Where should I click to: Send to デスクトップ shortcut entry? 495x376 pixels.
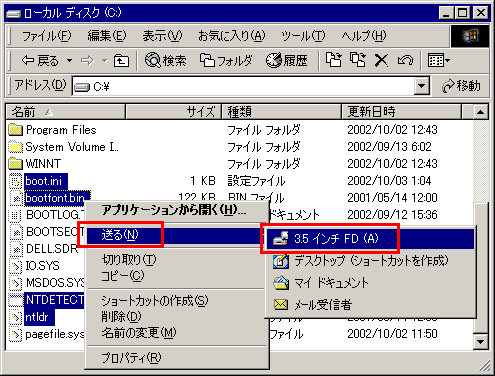tap(370, 261)
